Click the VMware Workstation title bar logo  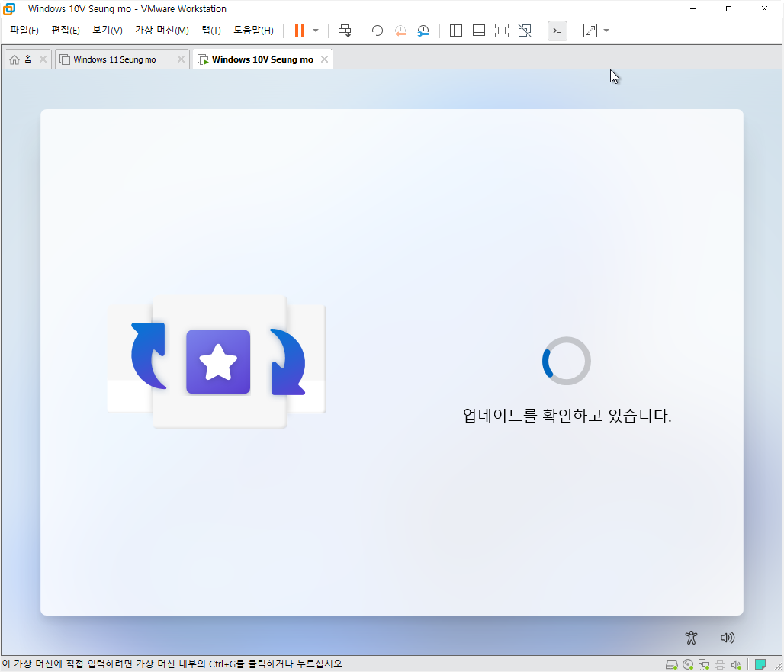(x=9, y=8)
